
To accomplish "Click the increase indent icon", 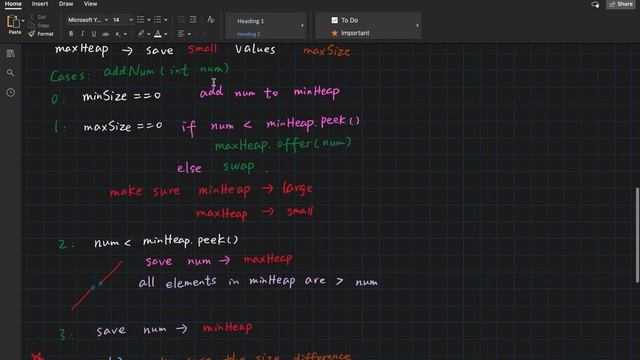I will pos(193,20).
